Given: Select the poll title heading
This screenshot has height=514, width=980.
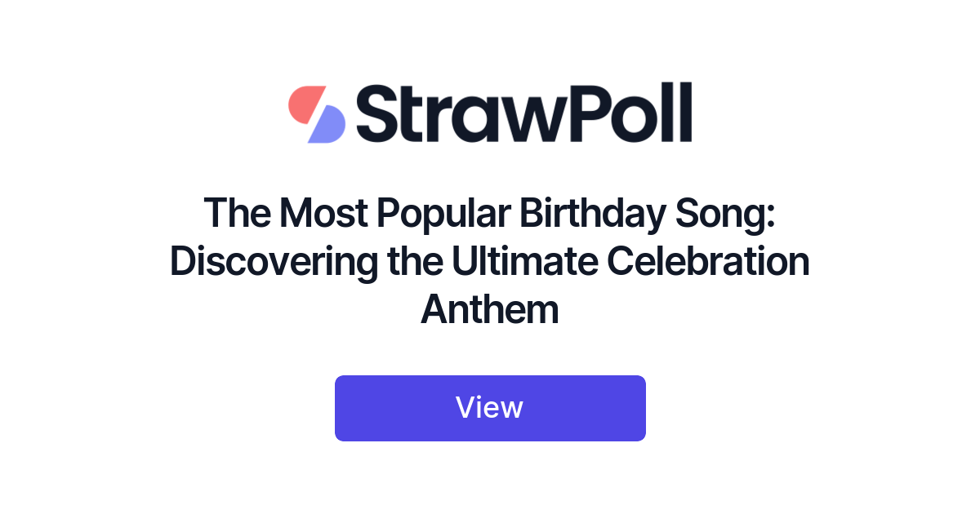Looking at the screenshot, I should pyautogui.click(x=490, y=261).
